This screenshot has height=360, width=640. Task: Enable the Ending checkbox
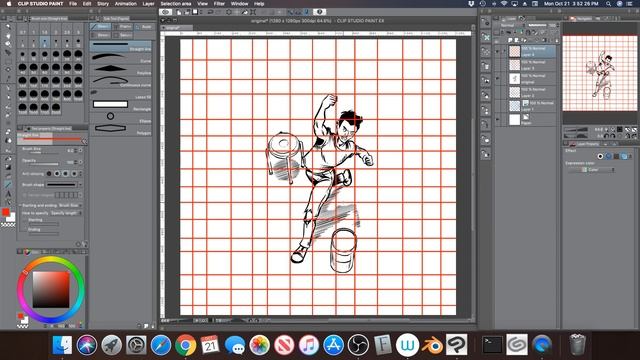(25, 229)
